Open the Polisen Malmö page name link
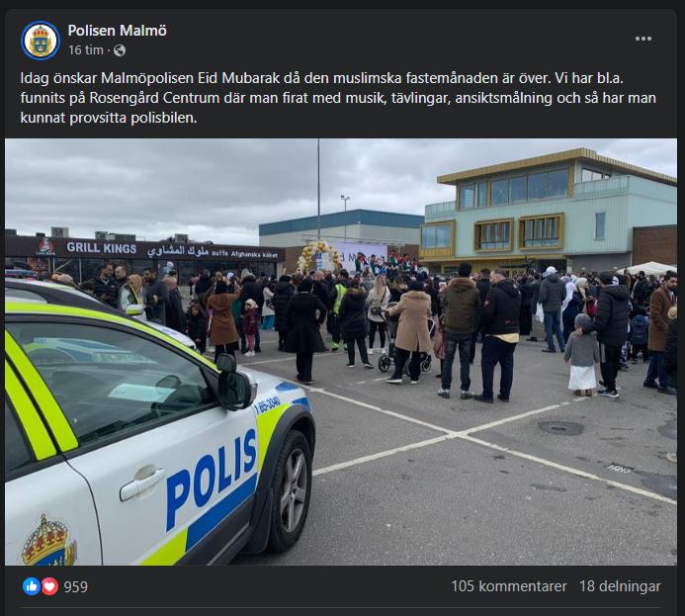This screenshot has height=616, width=685. [x=117, y=30]
